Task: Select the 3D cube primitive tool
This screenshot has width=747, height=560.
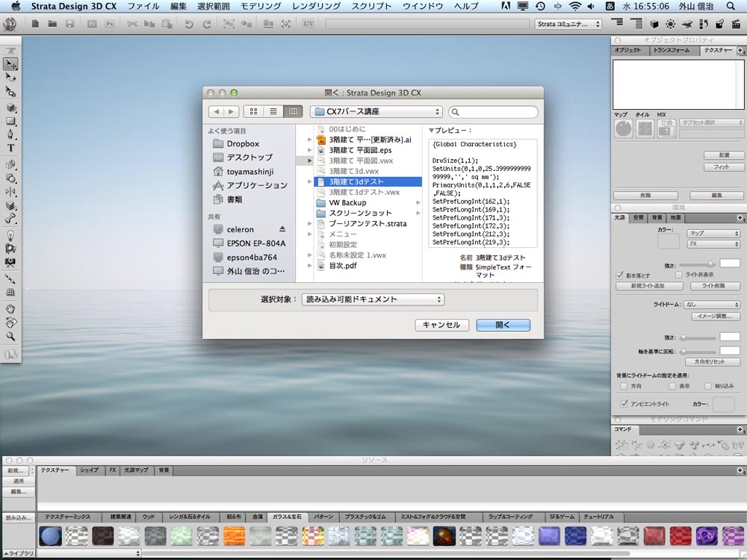Action: [10, 108]
